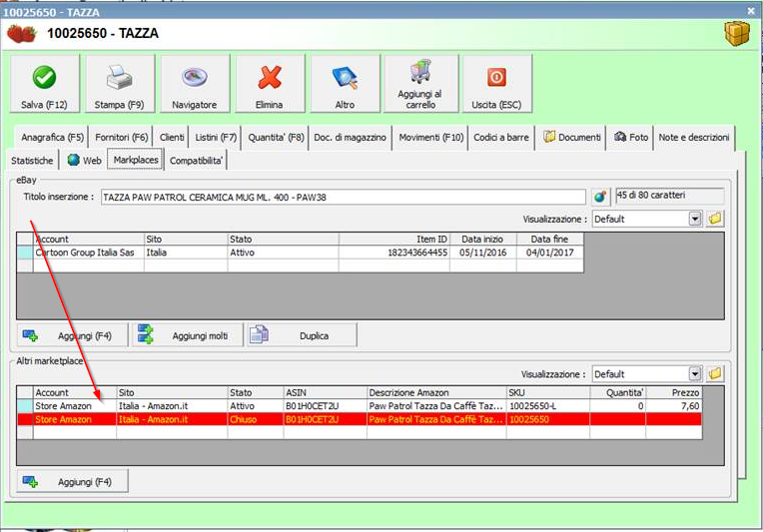Click the Attivo cell in eBay table
Screen dimensions: 763x532
(x=284, y=253)
